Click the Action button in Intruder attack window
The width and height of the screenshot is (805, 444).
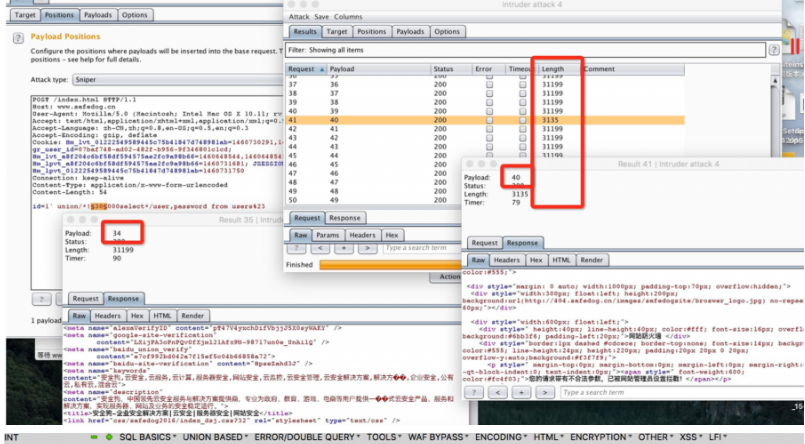447,277
